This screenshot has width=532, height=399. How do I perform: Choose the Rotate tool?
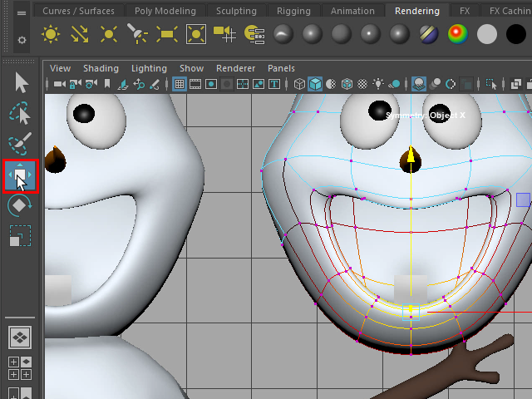point(21,205)
